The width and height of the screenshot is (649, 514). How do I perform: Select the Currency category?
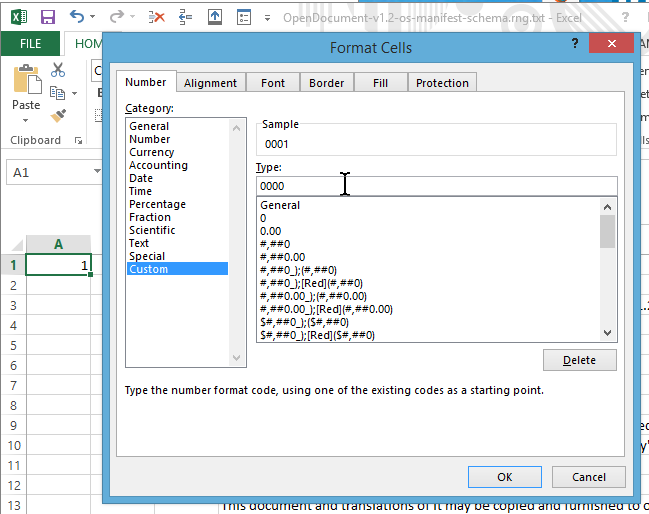pos(151,152)
